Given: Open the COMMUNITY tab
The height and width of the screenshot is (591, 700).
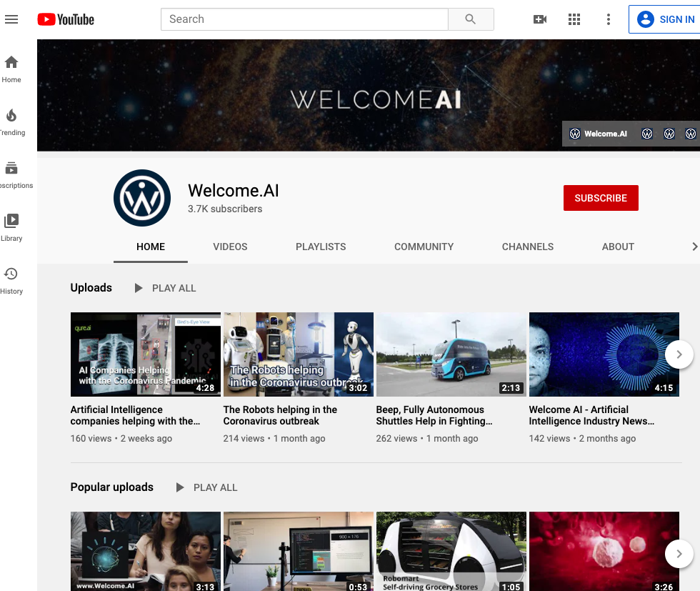Looking at the screenshot, I should [424, 247].
